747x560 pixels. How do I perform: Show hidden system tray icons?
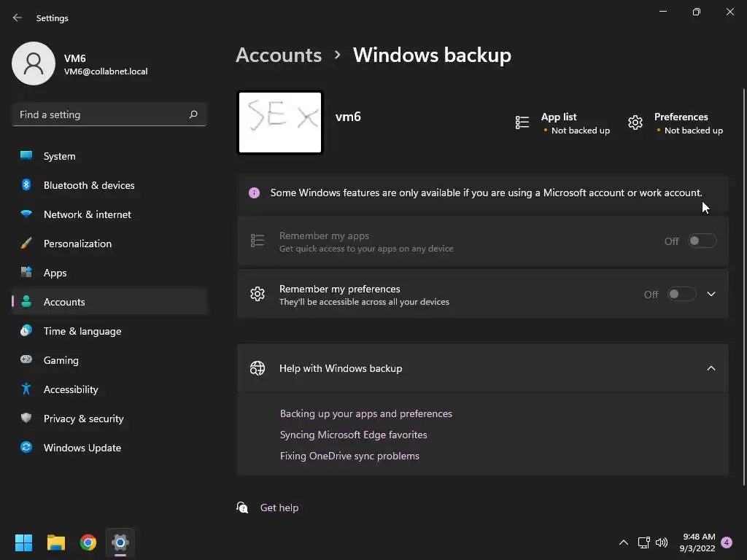tap(624, 542)
